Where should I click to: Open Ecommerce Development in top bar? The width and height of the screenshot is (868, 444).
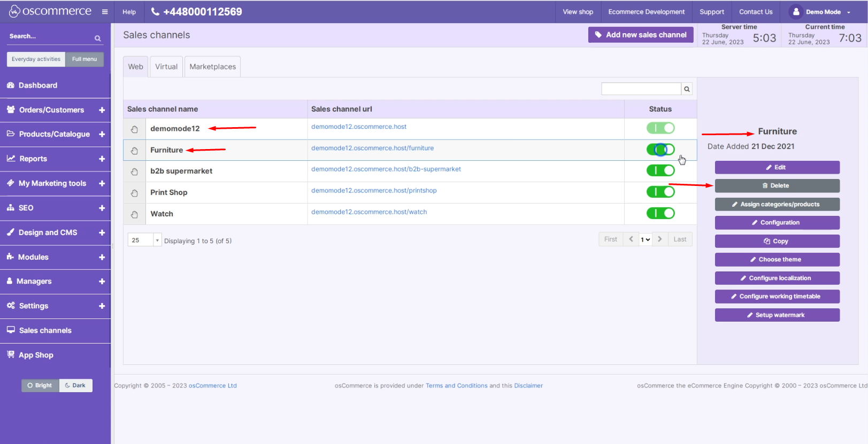(x=646, y=12)
